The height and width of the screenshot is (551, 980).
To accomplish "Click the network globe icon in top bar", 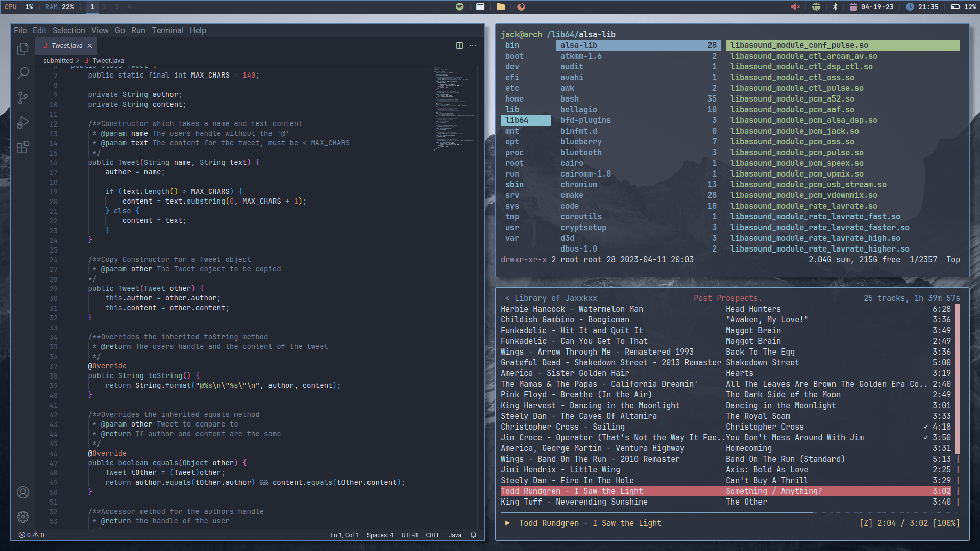I will 816,7.
